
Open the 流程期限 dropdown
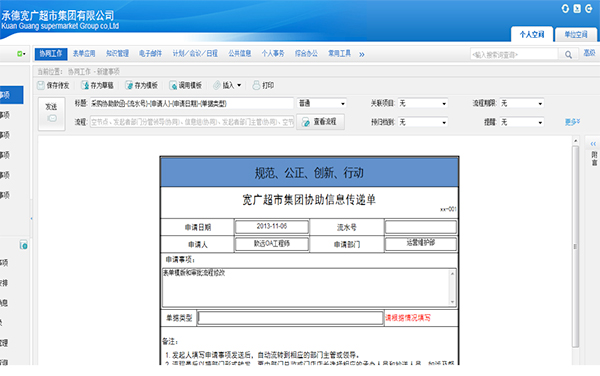pos(522,103)
